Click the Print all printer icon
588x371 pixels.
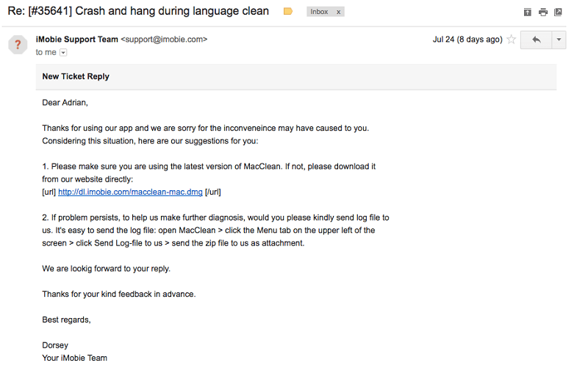[542, 12]
